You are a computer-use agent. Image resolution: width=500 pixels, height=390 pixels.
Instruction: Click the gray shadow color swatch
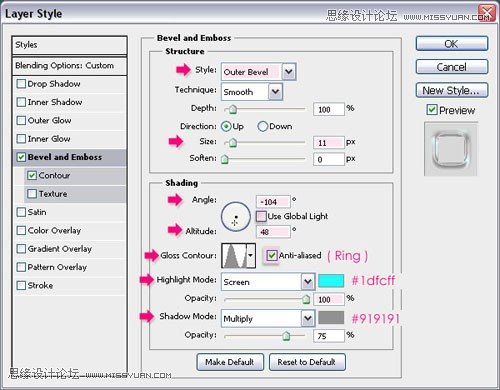pos(331,318)
